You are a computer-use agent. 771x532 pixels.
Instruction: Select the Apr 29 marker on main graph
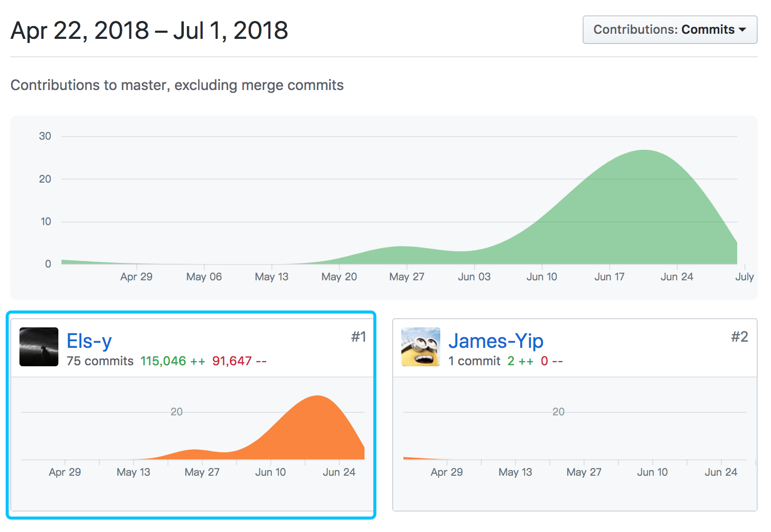[x=136, y=277]
